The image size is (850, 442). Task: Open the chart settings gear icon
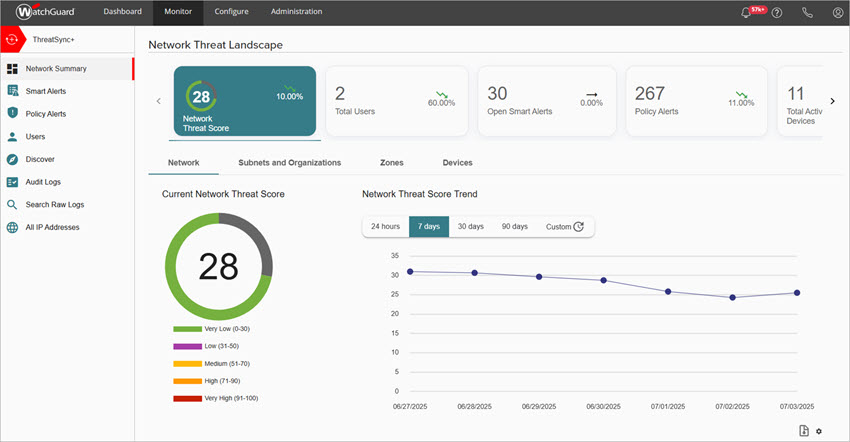819,431
